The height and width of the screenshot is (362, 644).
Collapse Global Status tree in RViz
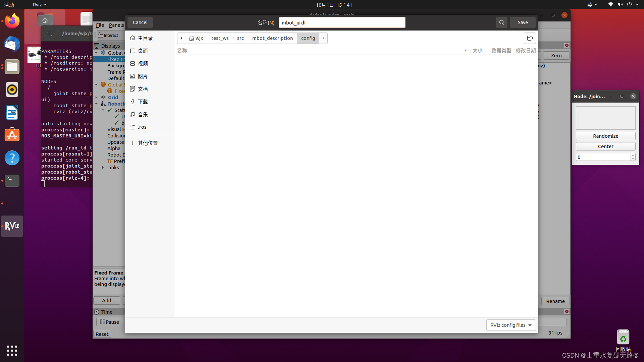97,85
